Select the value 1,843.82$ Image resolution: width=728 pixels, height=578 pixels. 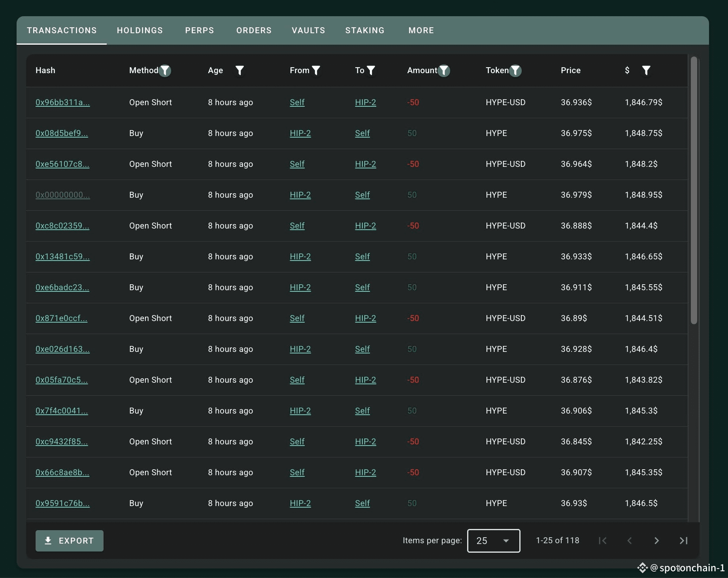643,380
